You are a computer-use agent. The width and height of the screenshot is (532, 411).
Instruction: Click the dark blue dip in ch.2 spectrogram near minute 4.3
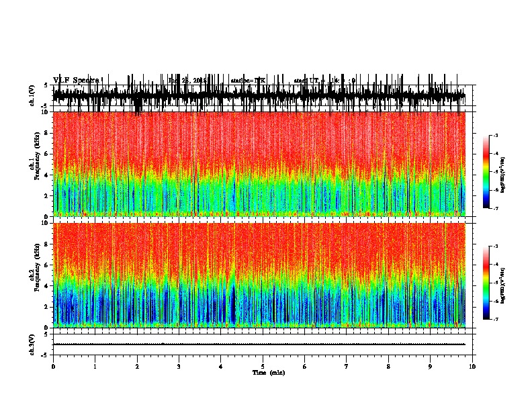pos(233,304)
